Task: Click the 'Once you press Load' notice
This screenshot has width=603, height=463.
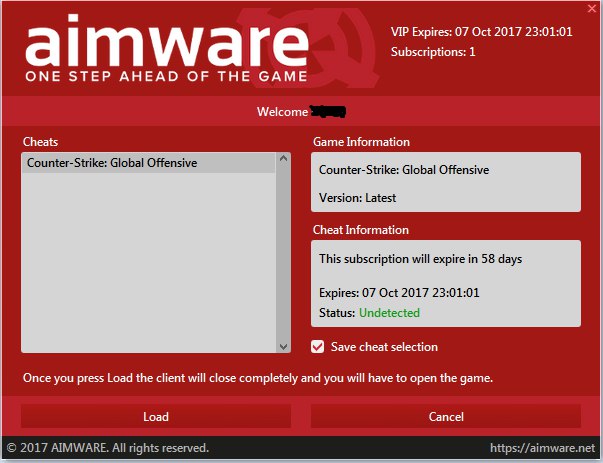Action: click(258, 378)
